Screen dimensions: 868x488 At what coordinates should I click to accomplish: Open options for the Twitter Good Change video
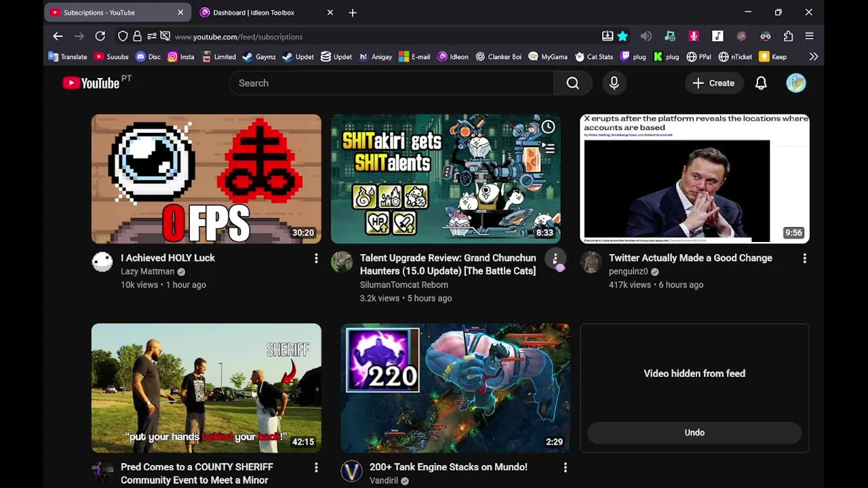point(804,258)
